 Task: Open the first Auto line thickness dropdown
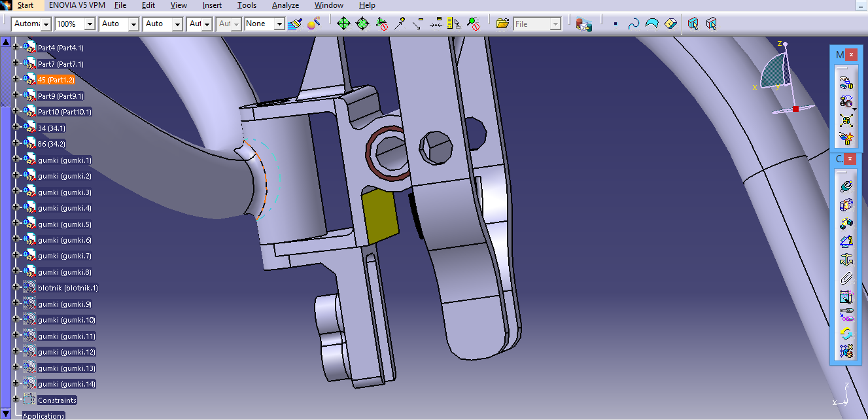click(133, 24)
